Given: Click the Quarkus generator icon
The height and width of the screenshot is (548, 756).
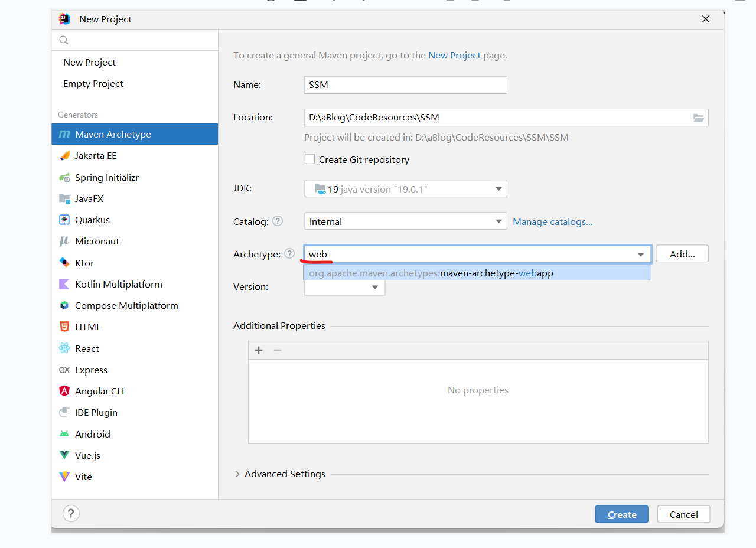Looking at the screenshot, I should point(64,220).
